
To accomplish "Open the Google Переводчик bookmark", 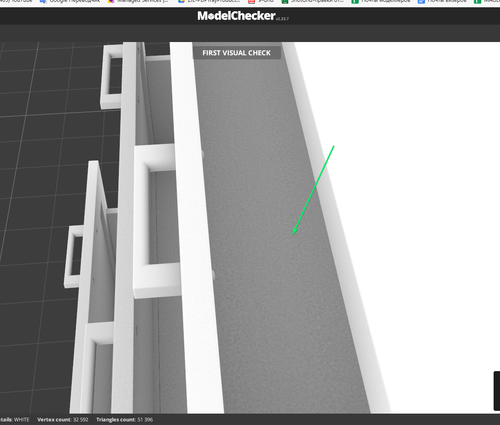I will tap(70, 1).
